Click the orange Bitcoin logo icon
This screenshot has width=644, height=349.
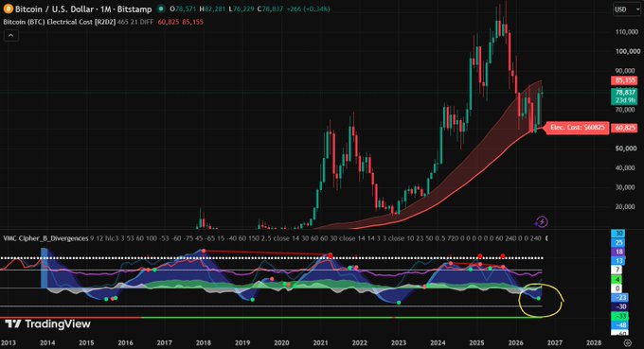pos(8,9)
